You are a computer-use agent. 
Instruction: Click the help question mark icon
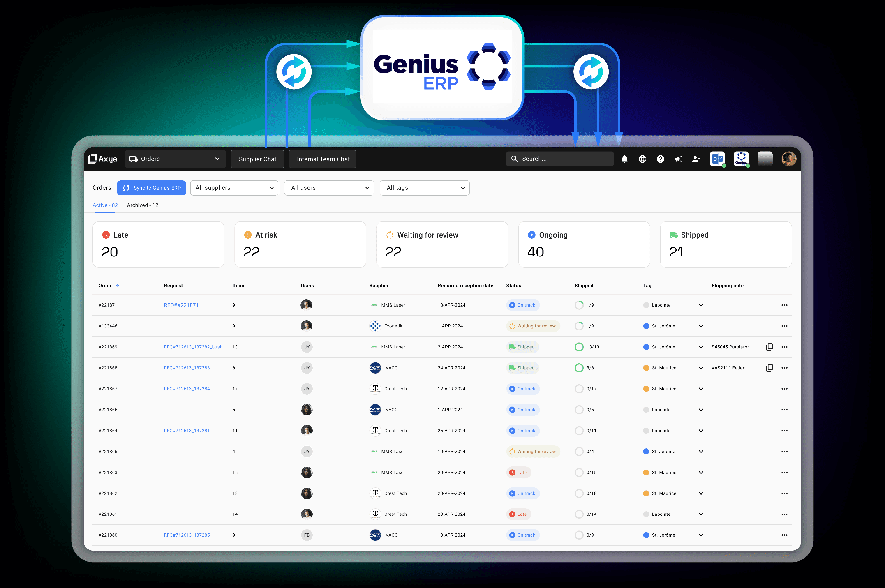660,159
